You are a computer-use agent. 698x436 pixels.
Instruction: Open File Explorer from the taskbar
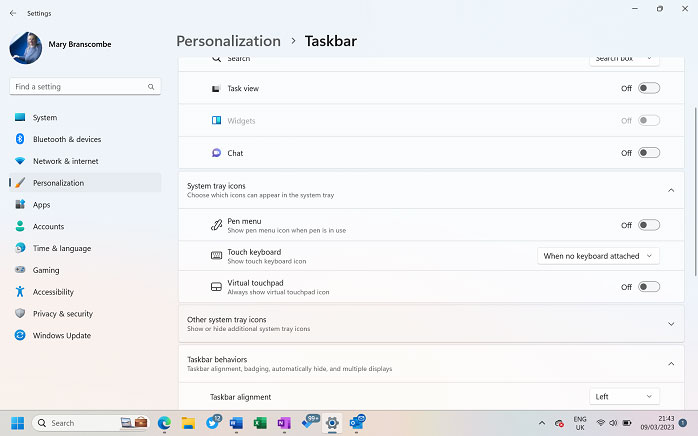coord(188,423)
